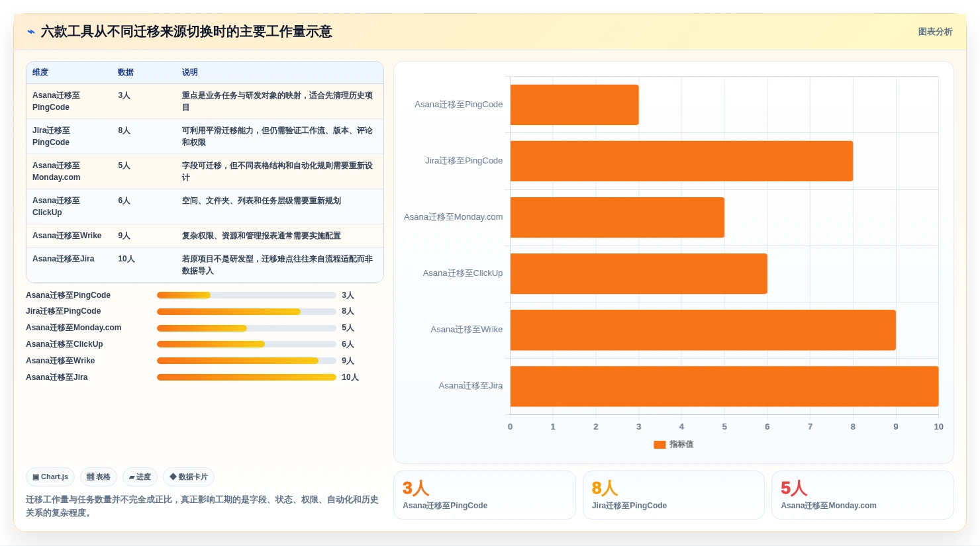Click the Asana迁移至Jira chart bar
This screenshot has width=980, height=546.
pos(724,386)
